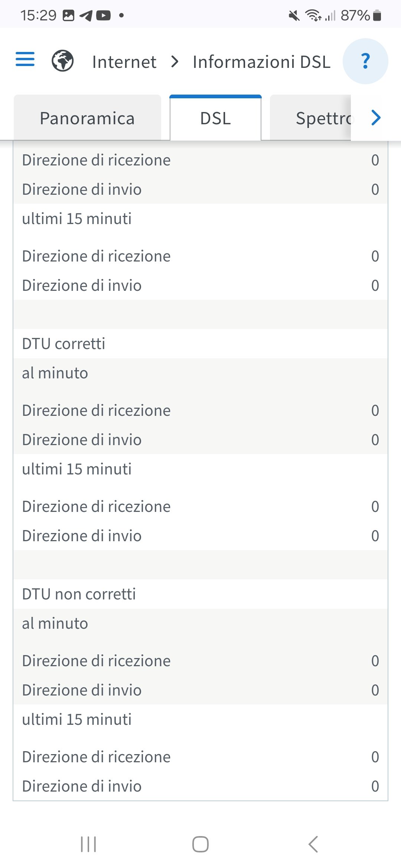Tap the breadcrumb chevron after Internet

point(175,62)
